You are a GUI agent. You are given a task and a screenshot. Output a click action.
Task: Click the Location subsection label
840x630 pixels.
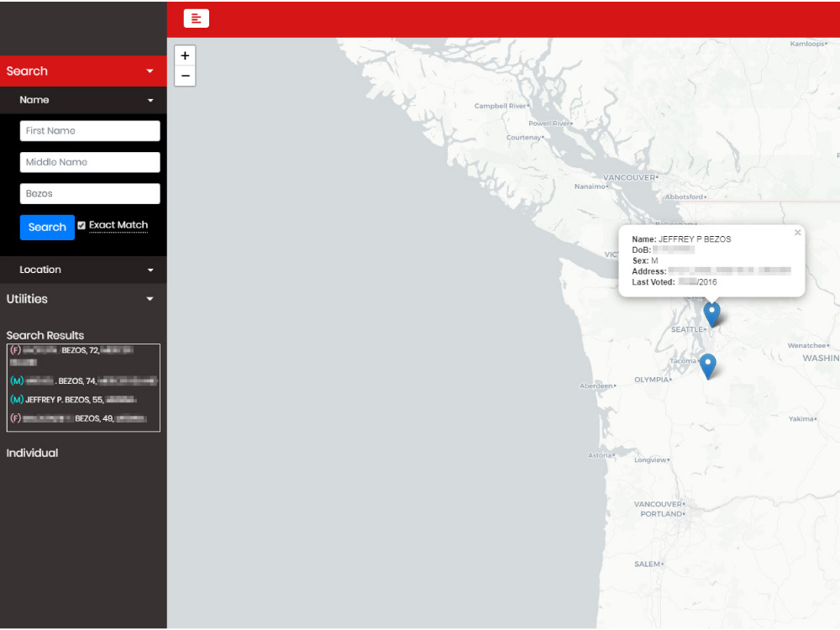tap(40, 270)
